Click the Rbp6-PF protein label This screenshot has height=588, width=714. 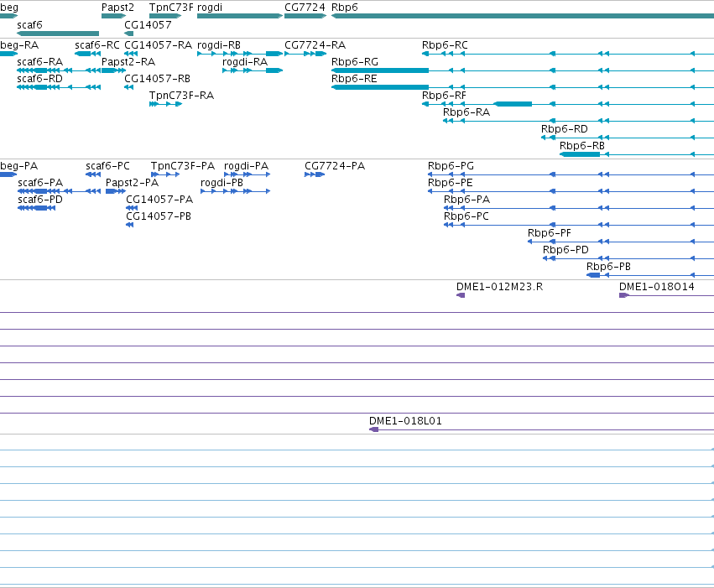tap(550, 233)
